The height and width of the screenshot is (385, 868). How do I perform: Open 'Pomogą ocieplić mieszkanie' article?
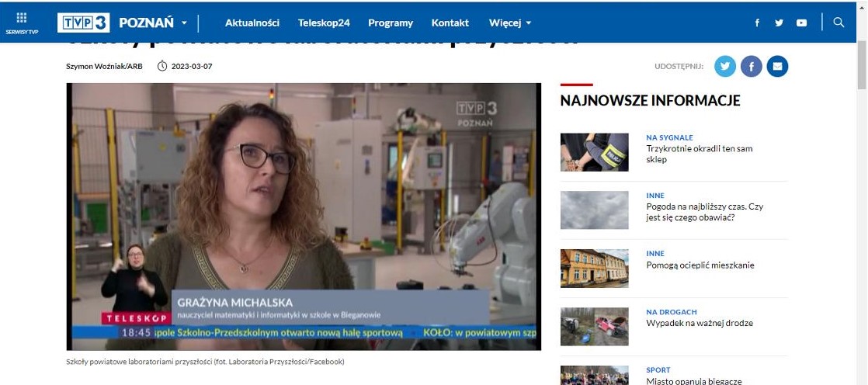(700, 265)
